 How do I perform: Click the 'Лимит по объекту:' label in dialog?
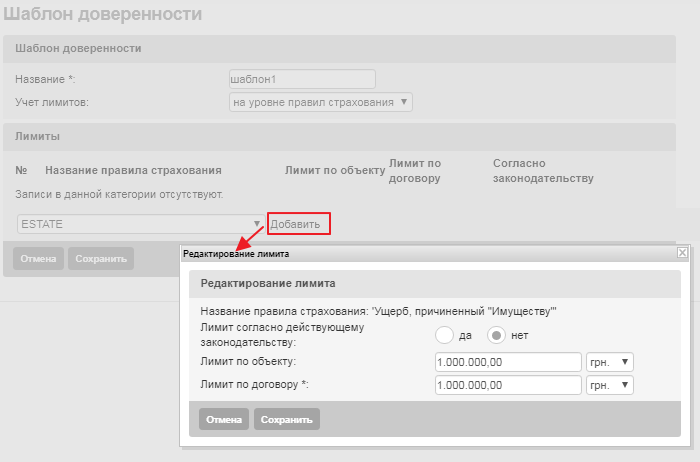pos(248,361)
